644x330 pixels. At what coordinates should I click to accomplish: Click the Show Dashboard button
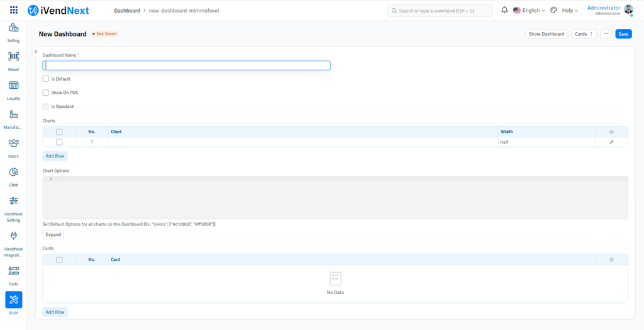click(x=546, y=34)
